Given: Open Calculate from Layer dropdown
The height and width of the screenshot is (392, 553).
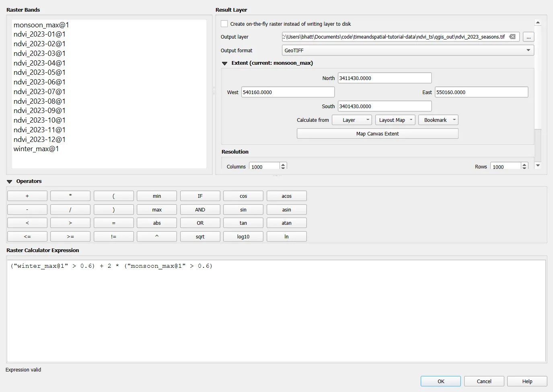Looking at the screenshot, I should click(352, 120).
